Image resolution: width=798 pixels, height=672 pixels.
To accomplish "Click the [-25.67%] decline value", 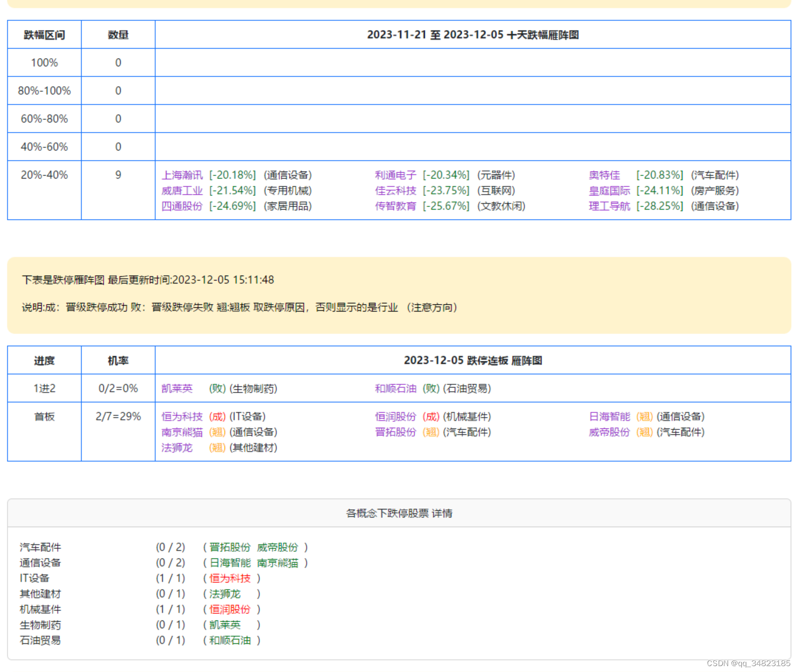I will click(x=446, y=206).
